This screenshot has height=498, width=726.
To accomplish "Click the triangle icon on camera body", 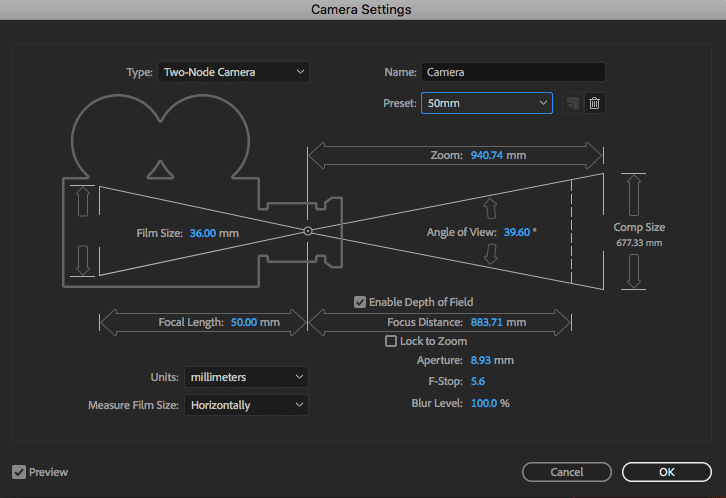I will (x=160, y=170).
